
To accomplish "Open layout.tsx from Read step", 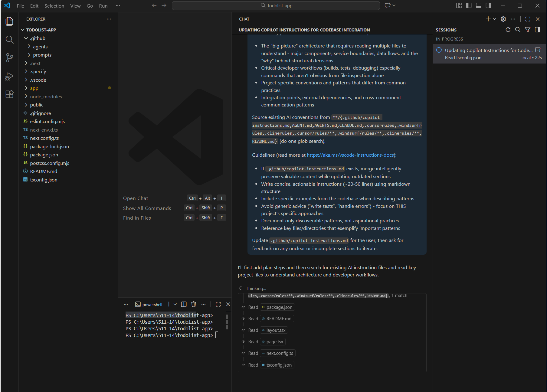I will pyautogui.click(x=274, y=330).
